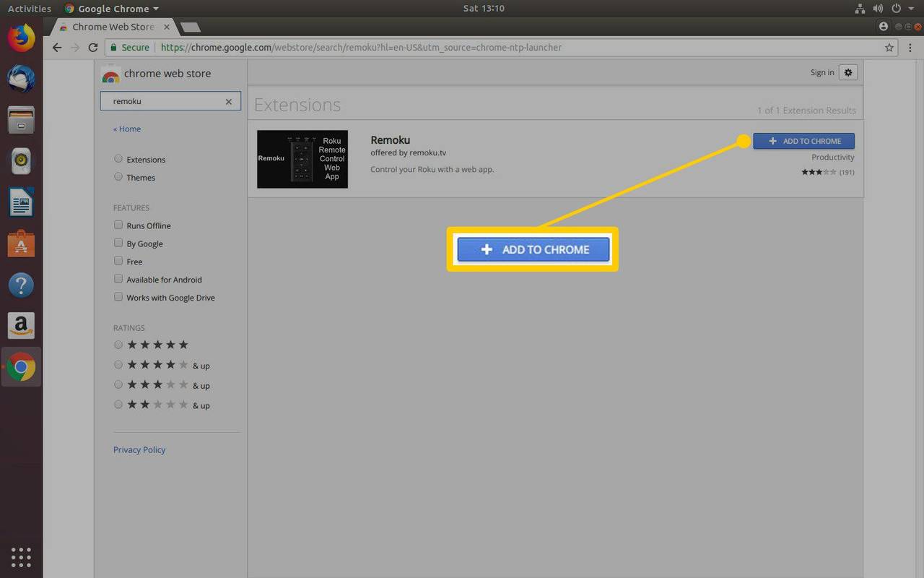Image resolution: width=924 pixels, height=578 pixels.
Task: Click the browser forward arrow
Action: 75,48
